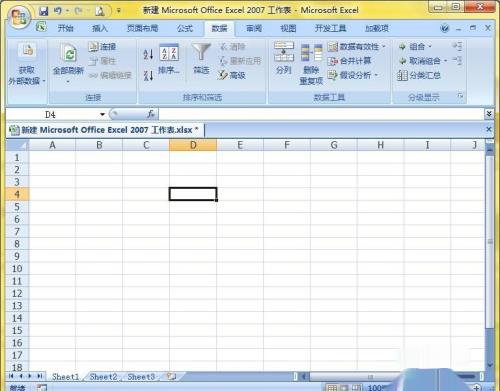Expand the 取消组合 dropdown arrow
This screenshot has height=391, width=500.
click(445, 61)
